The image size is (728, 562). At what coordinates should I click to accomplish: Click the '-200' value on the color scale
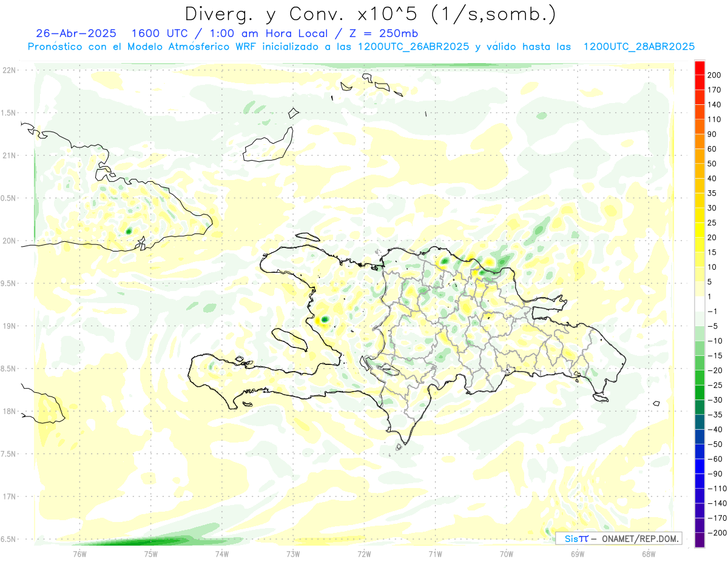(x=716, y=533)
